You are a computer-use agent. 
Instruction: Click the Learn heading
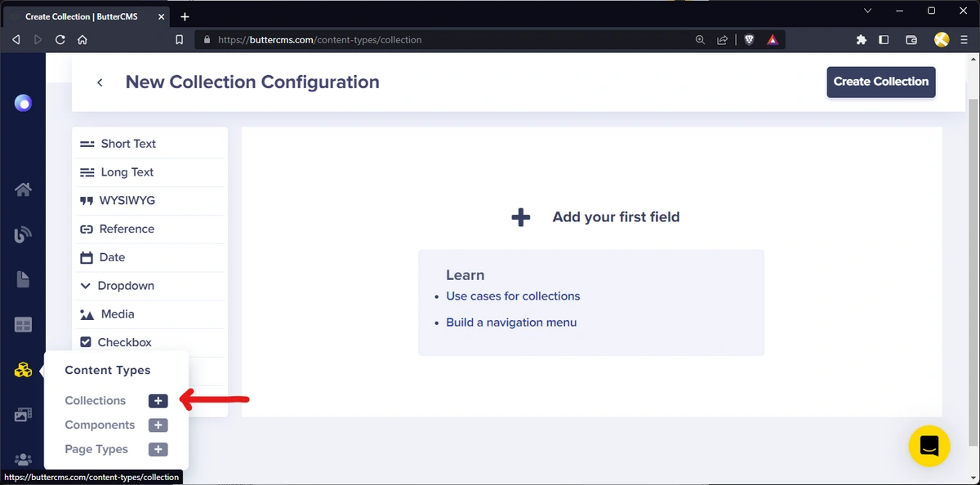[465, 275]
